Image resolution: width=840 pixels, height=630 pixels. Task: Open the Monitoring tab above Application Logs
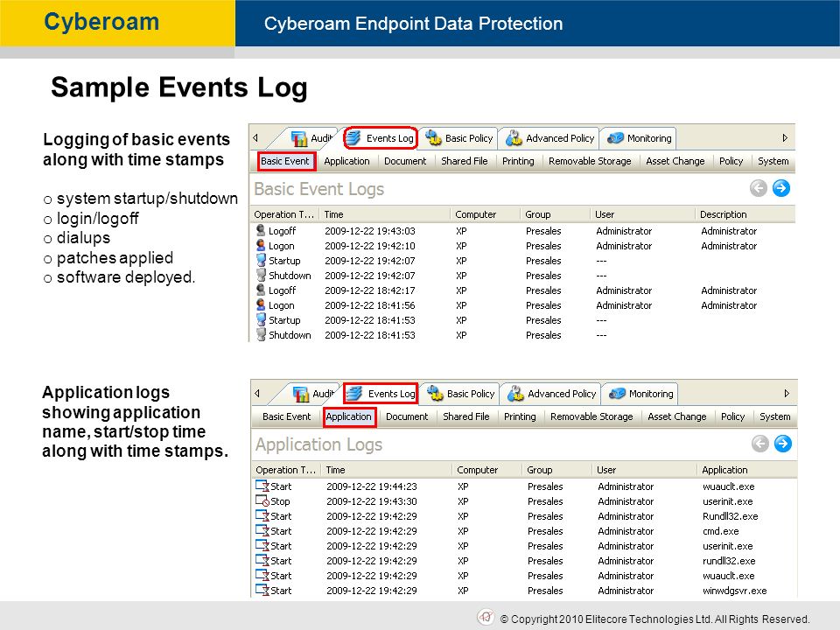(x=640, y=394)
